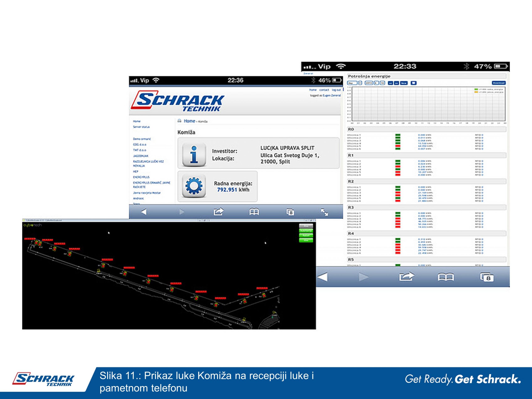This screenshot has height=399, width=532.
Task: Select Home in the left sidebar
Action: point(137,121)
